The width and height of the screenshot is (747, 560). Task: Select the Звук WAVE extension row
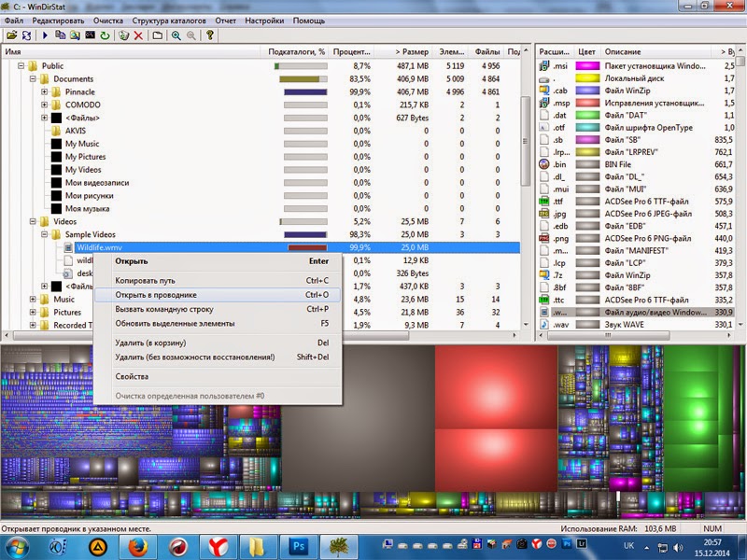[x=636, y=324]
